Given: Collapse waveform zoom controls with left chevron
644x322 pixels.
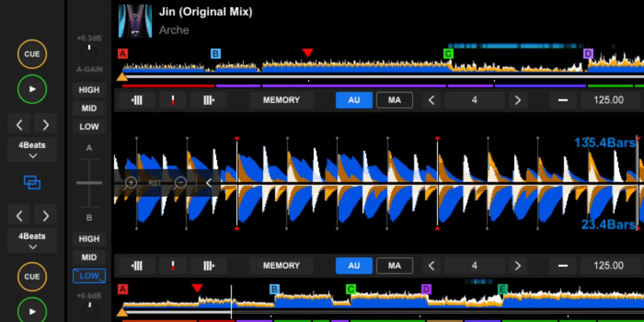Looking at the screenshot, I should pos(209,183).
